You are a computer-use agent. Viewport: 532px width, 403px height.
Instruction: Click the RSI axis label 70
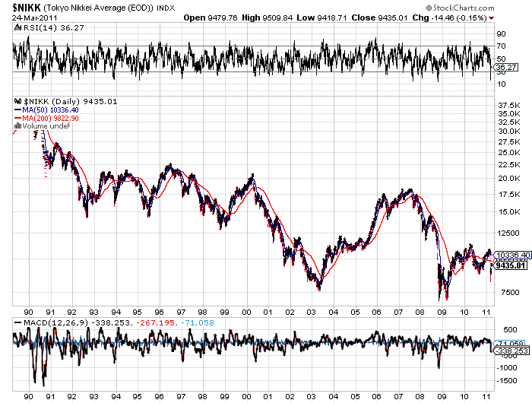coord(501,46)
